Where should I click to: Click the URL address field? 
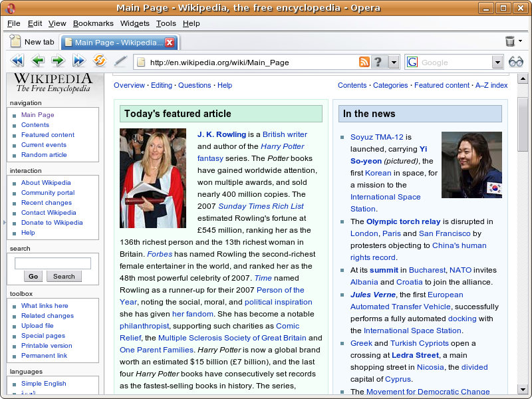tap(253, 63)
